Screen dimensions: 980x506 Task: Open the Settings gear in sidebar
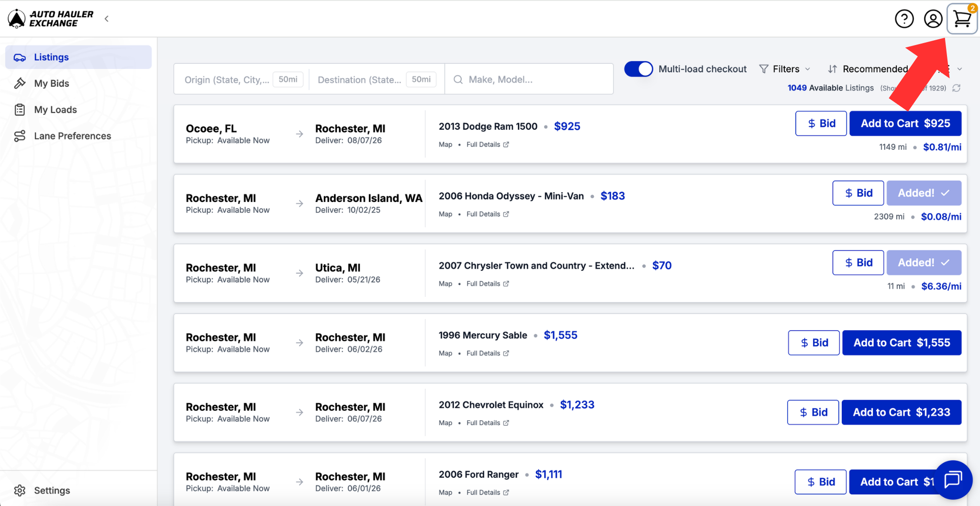[42, 490]
